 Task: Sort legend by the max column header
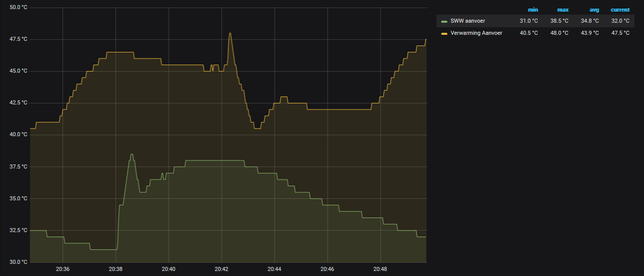(x=563, y=10)
